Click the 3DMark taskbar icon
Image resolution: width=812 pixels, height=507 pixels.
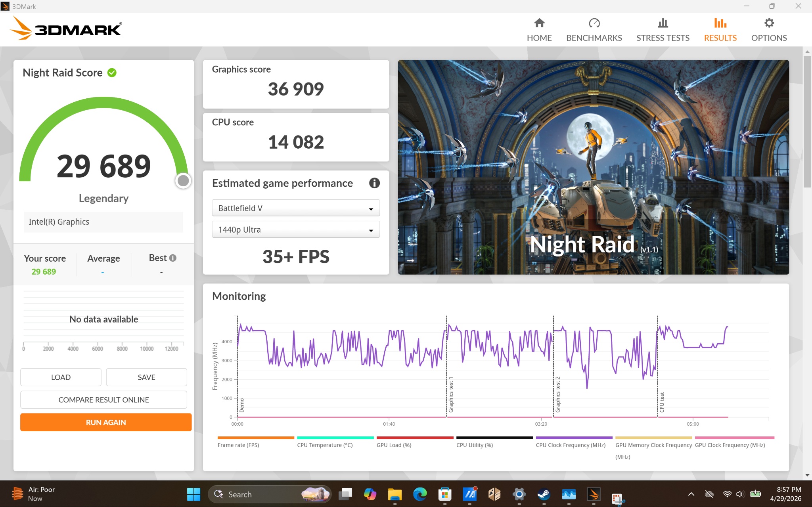point(594,494)
